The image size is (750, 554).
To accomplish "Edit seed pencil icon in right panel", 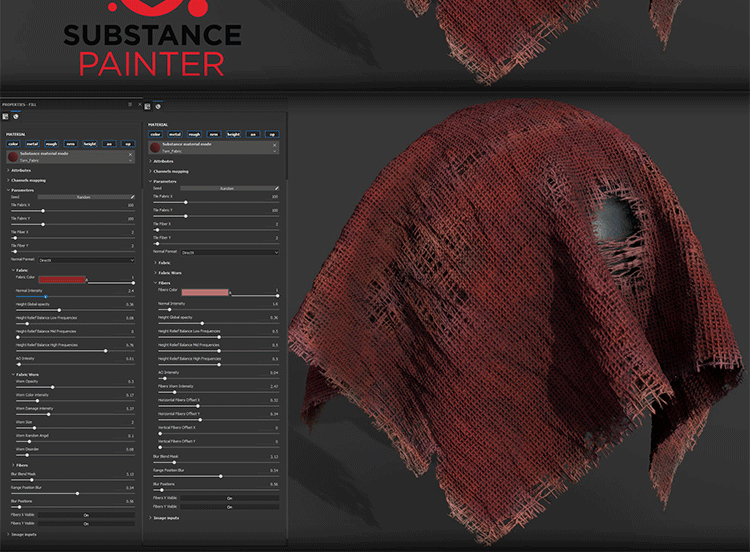I will [x=276, y=188].
